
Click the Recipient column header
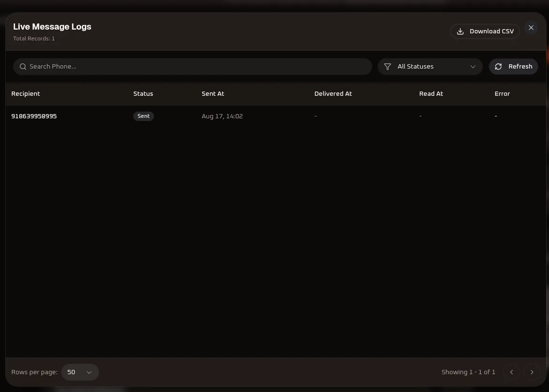point(25,93)
